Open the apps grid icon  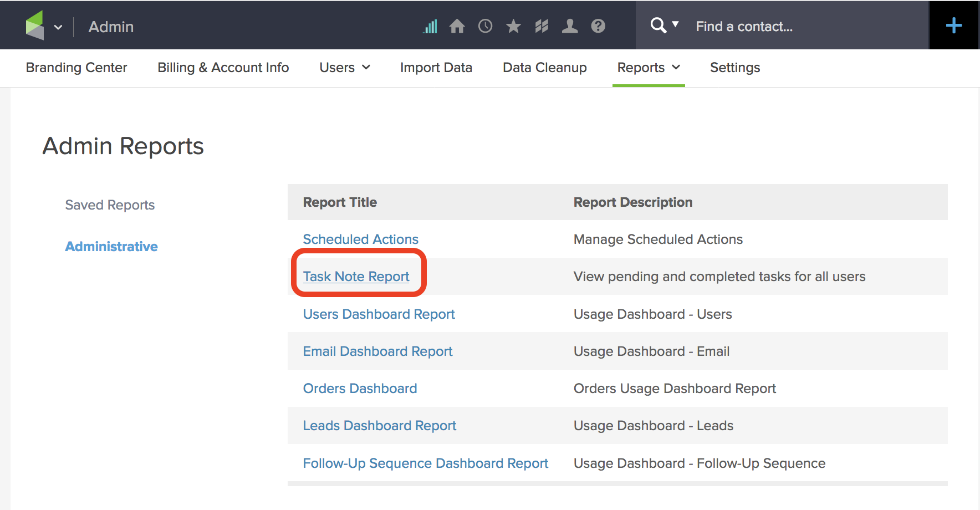[x=542, y=25]
